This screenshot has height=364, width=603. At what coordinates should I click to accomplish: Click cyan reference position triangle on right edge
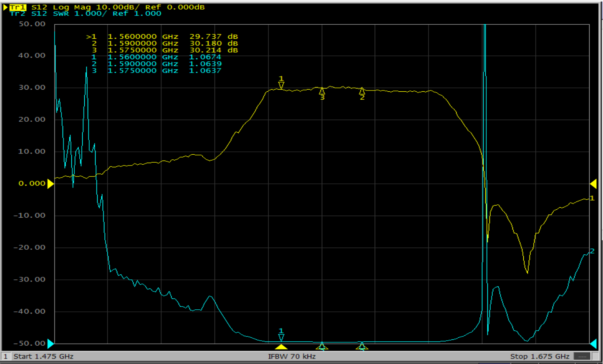pos(593,344)
